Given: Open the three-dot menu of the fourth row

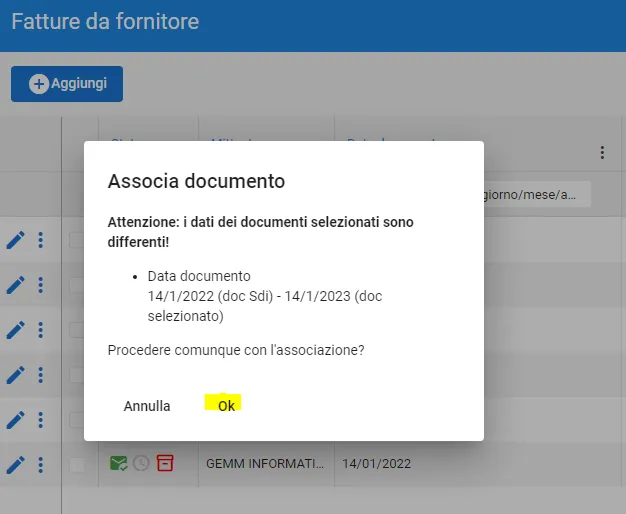Looking at the screenshot, I should (40, 375).
